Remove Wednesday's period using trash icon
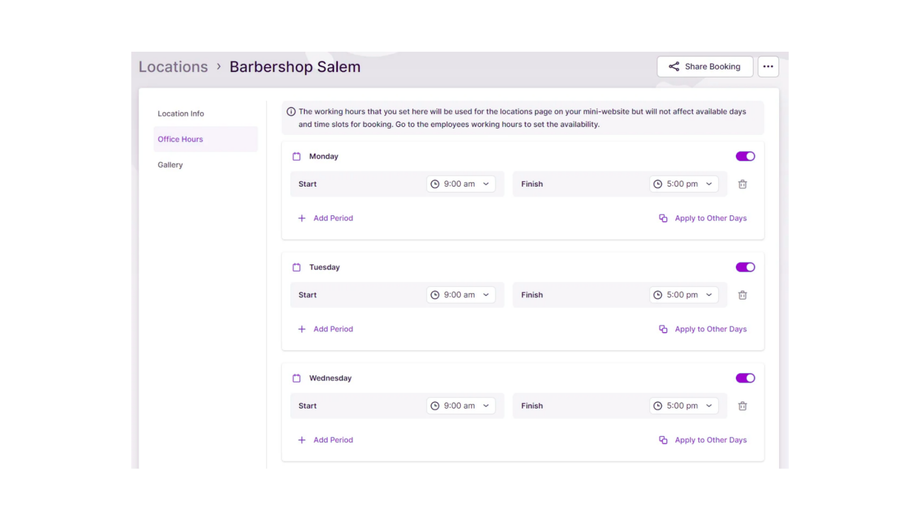The image size is (920, 517). pyautogui.click(x=742, y=406)
